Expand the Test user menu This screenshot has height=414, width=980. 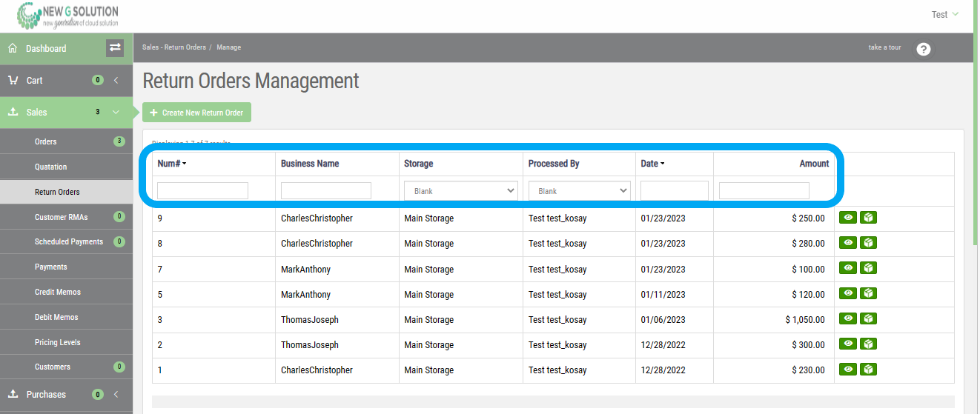[944, 15]
